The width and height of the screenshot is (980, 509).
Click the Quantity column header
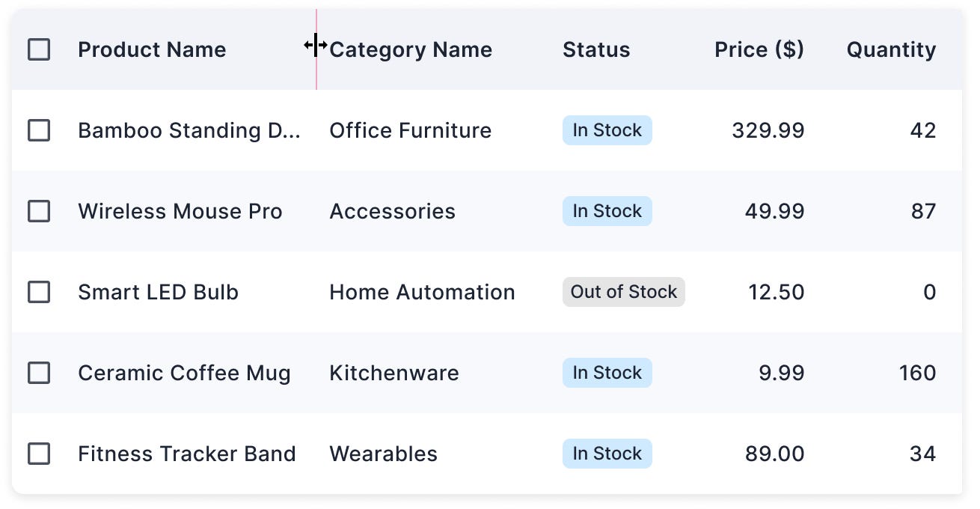point(891,49)
